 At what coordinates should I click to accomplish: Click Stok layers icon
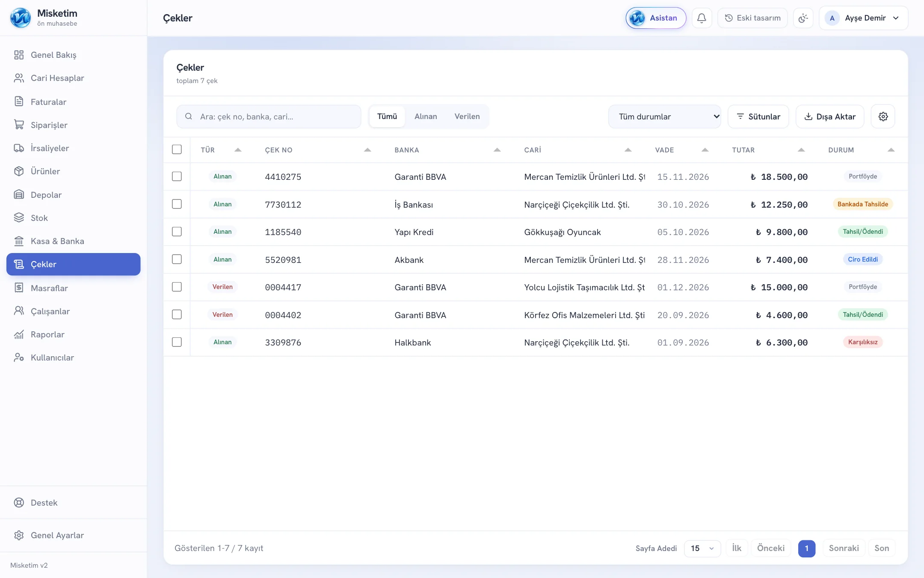click(x=19, y=217)
